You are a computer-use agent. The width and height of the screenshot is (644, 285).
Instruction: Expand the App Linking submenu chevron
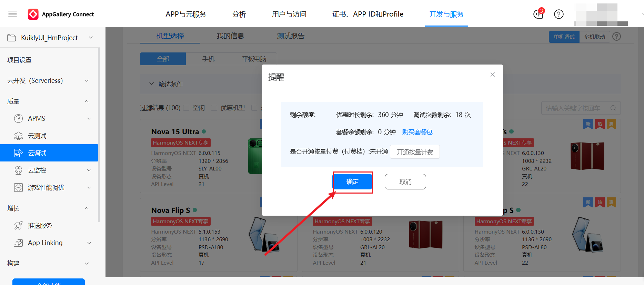point(89,243)
